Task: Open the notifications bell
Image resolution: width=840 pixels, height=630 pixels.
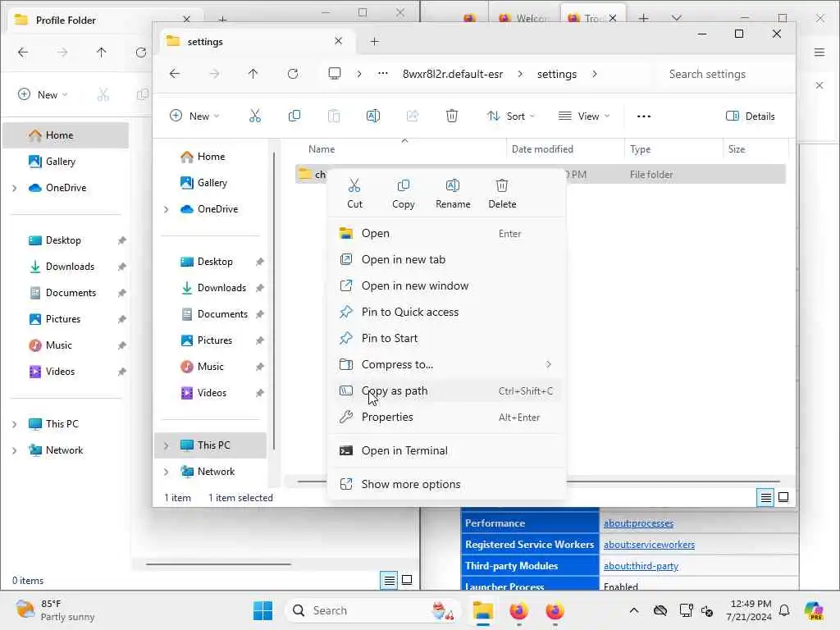Action: click(783, 610)
